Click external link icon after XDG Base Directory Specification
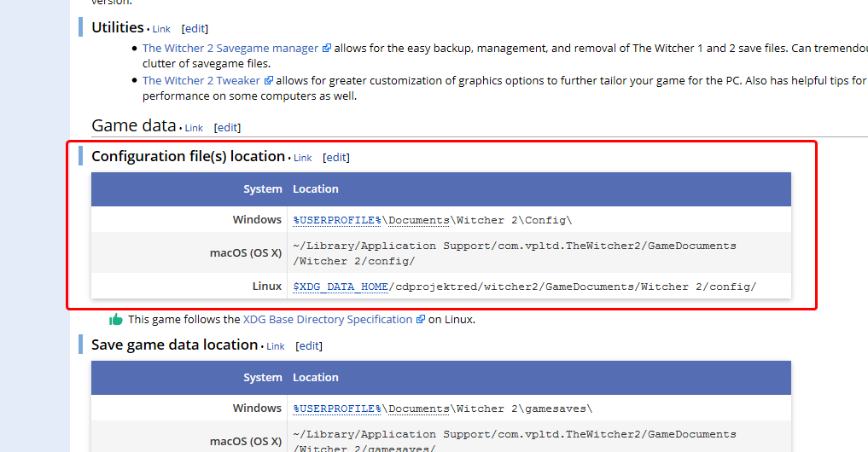The width and height of the screenshot is (868, 452). pyautogui.click(x=420, y=320)
